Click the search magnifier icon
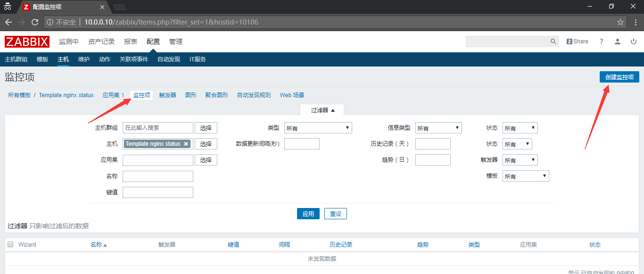 tap(553, 42)
